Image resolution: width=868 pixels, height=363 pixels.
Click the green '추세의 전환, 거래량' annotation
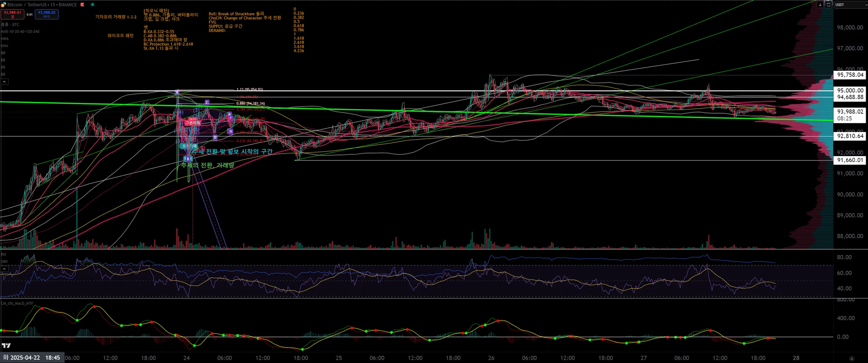click(x=208, y=165)
